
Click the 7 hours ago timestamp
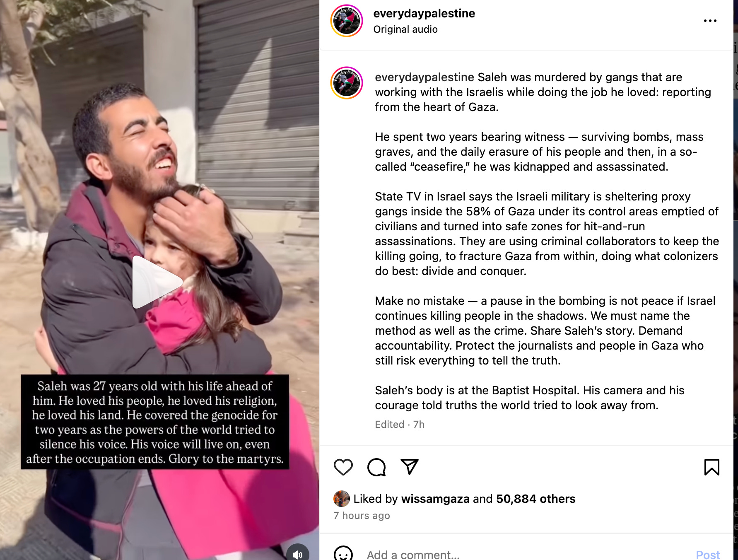[x=362, y=516]
